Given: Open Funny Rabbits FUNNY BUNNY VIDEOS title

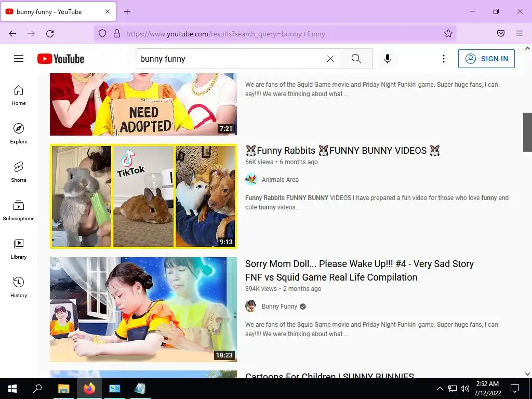Looking at the screenshot, I should pos(343,150).
